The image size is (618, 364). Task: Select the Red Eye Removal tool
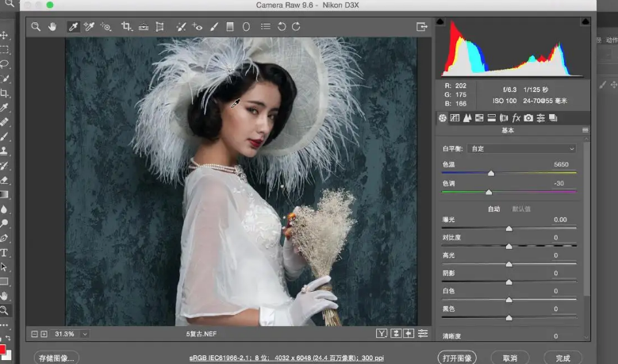click(x=198, y=26)
